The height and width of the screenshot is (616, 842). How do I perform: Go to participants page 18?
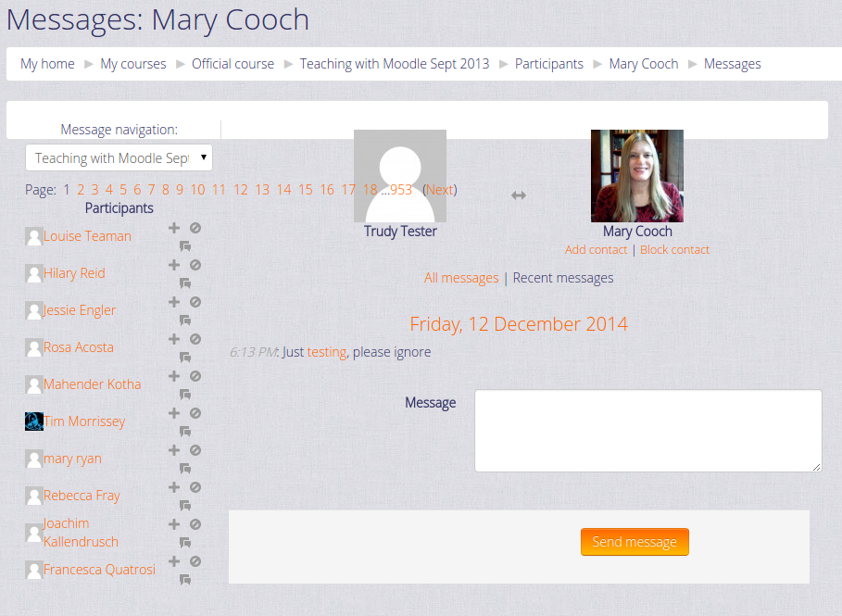coord(370,190)
